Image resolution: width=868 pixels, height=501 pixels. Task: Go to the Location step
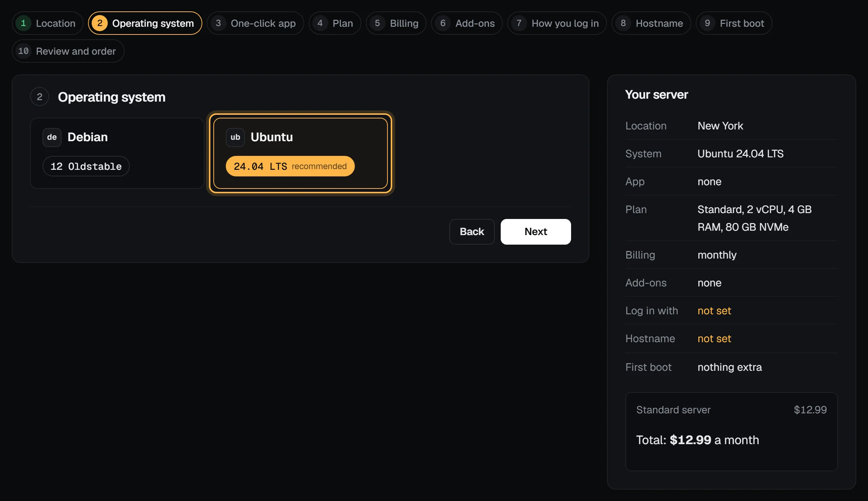tap(48, 23)
